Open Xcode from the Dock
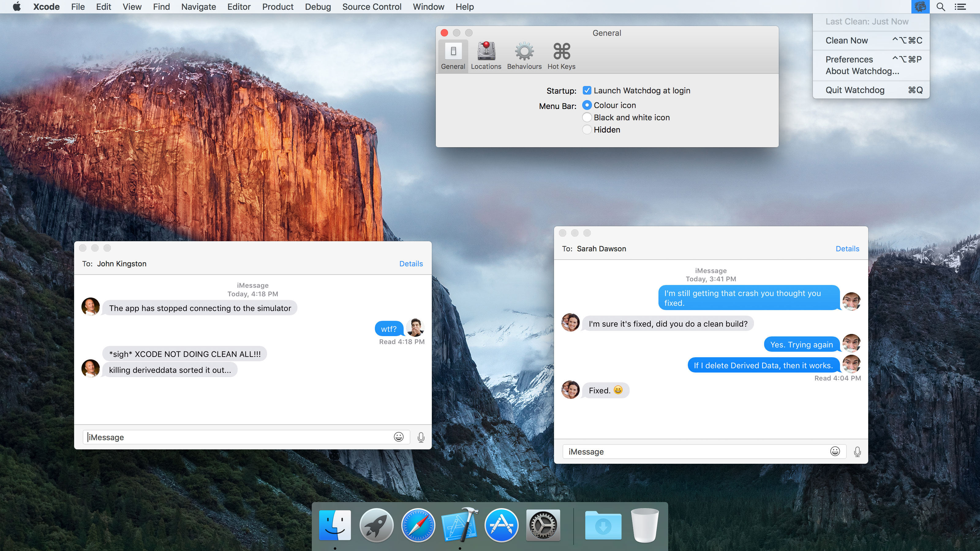The width and height of the screenshot is (980, 551). pos(460,525)
